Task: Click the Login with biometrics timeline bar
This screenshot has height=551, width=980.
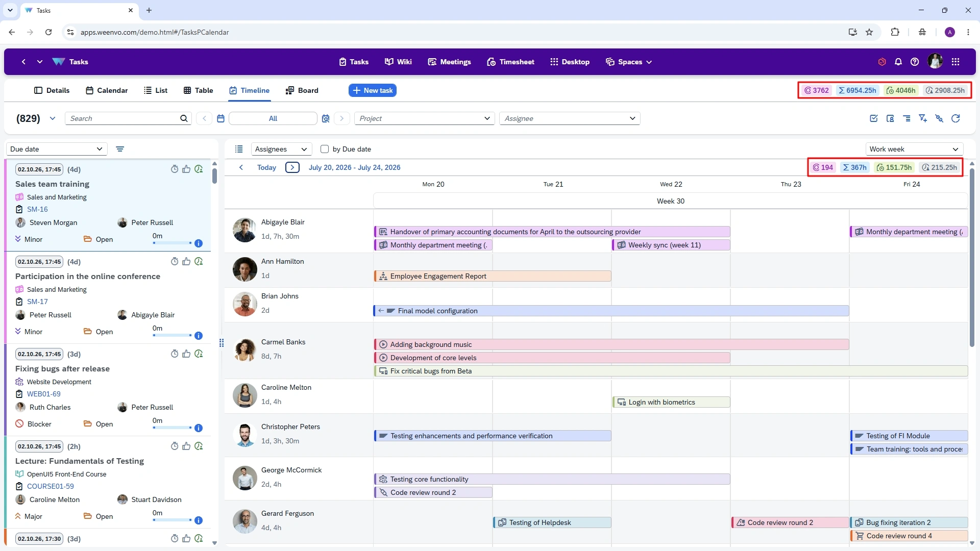Action: (x=671, y=402)
